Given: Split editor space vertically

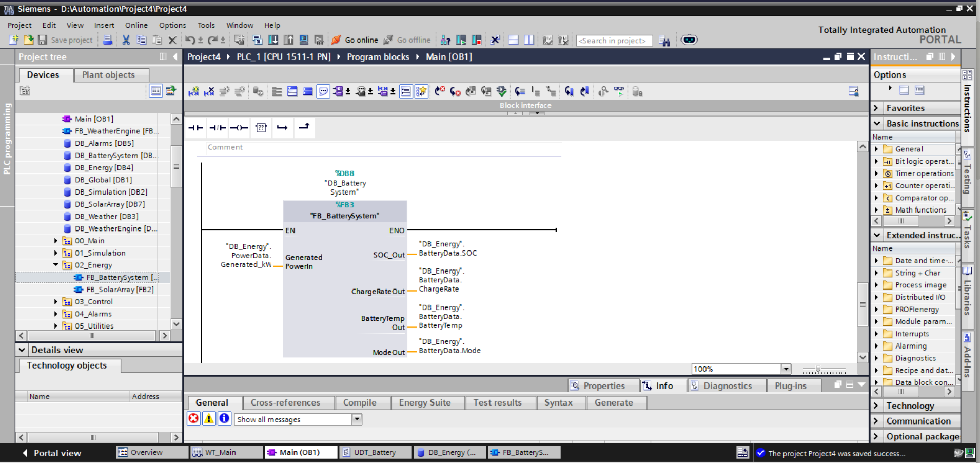Looking at the screenshot, I should [529, 40].
